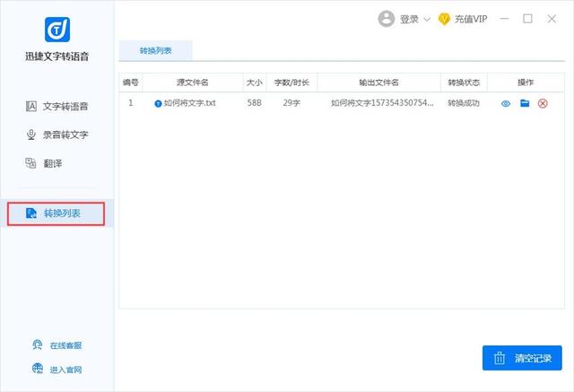Click the translate icon beside 翻译

30,163
